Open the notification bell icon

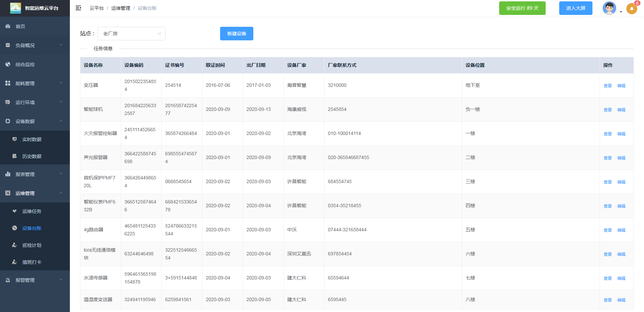pos(631,8)
